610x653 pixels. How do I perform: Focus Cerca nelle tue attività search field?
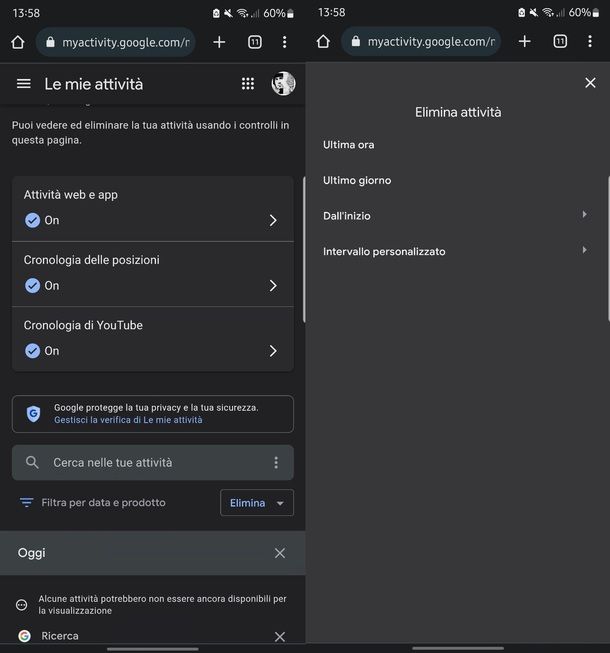tap(153, 462)
